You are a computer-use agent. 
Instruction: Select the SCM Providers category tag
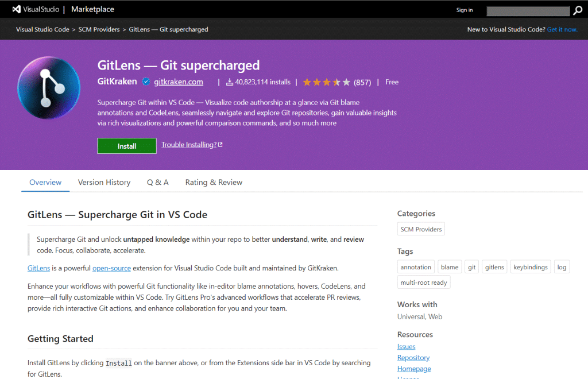421,229
